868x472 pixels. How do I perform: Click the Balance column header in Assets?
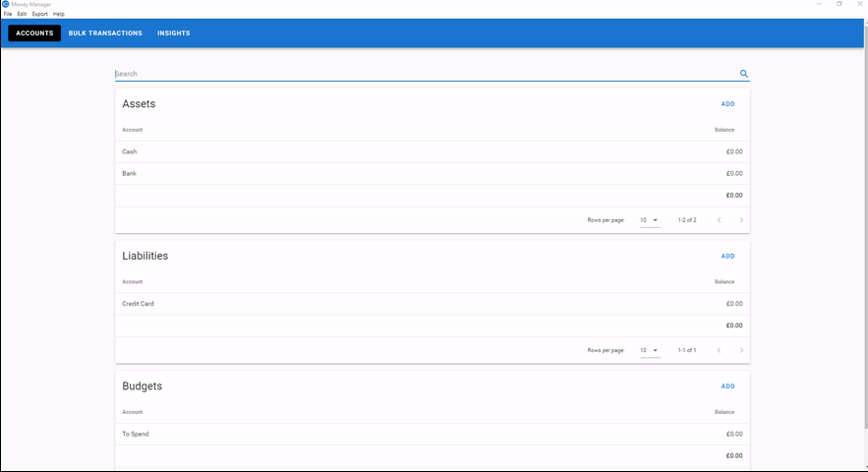[724, 130]
